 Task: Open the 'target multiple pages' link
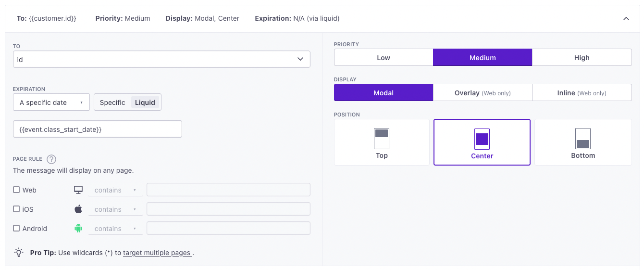click(158, 252)
